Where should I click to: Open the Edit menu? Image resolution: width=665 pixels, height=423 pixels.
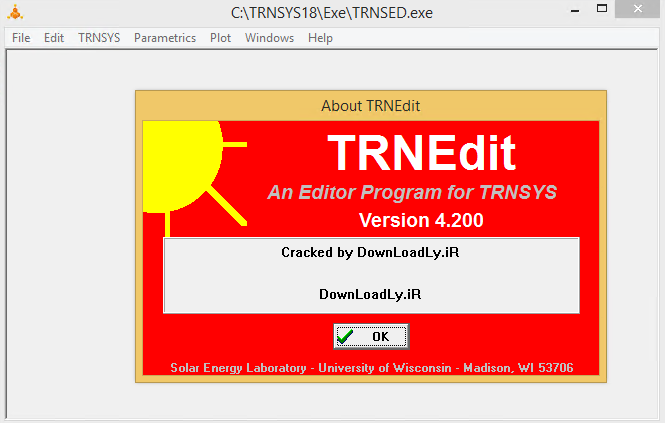54,38
